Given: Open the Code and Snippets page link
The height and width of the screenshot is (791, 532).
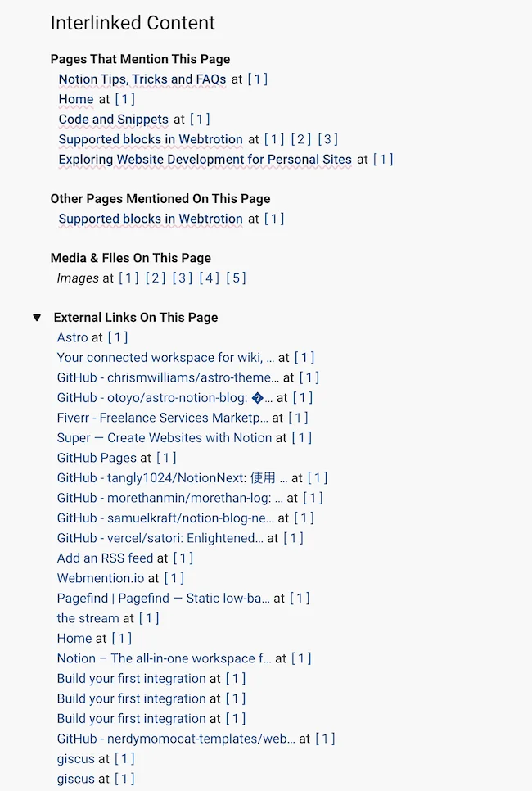Looking at the screenshot, I should click(113, 119).
